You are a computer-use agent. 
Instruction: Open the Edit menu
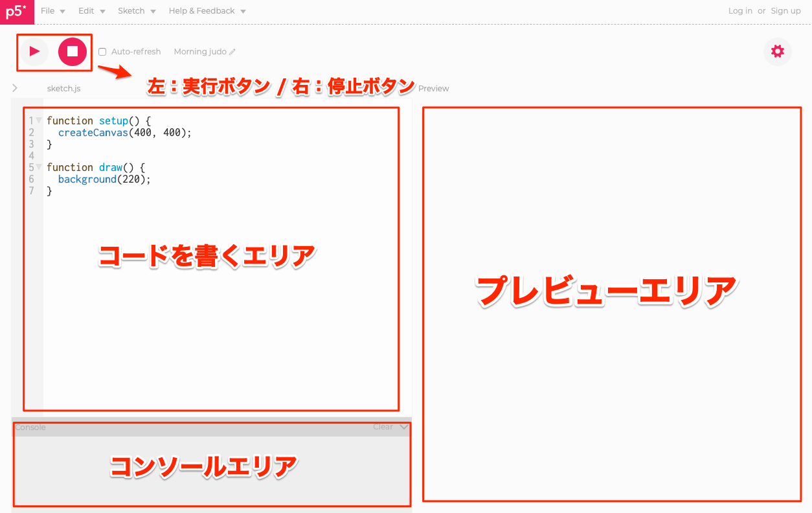click(91, 11)
